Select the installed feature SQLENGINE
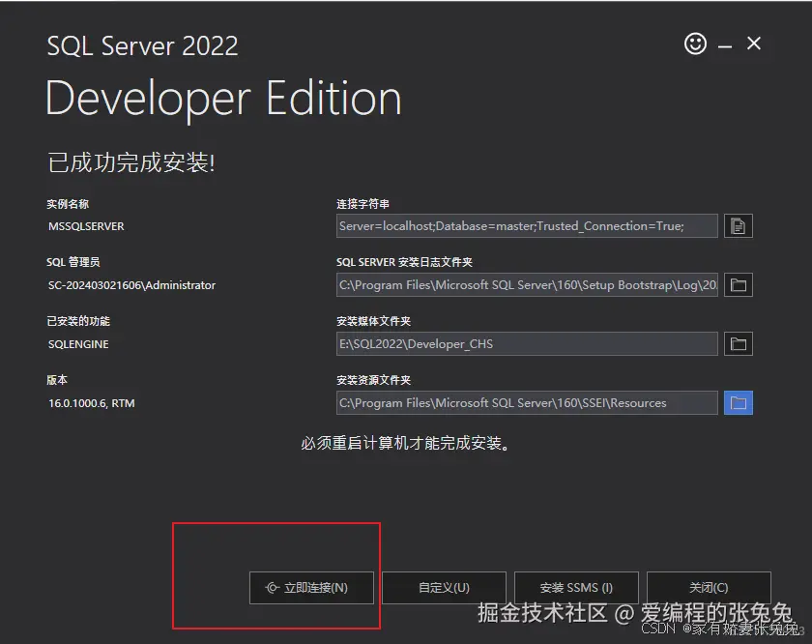Screen dimensions: 812x644 pos(78,344)
